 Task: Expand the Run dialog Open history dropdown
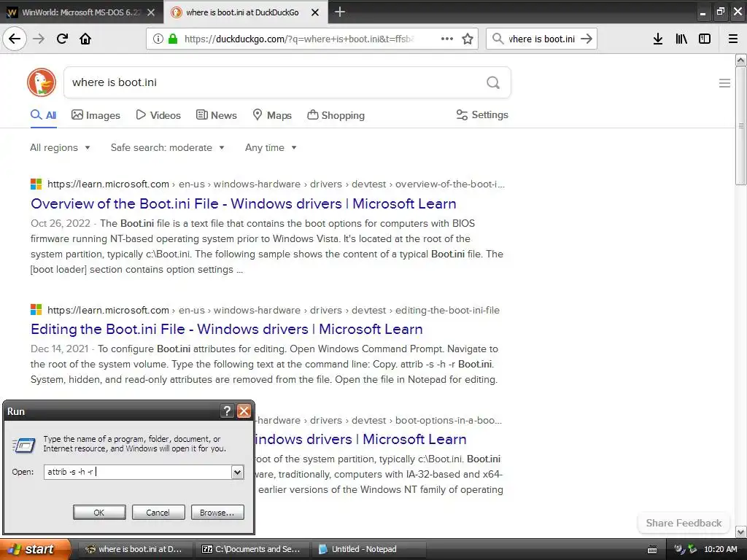237,472
